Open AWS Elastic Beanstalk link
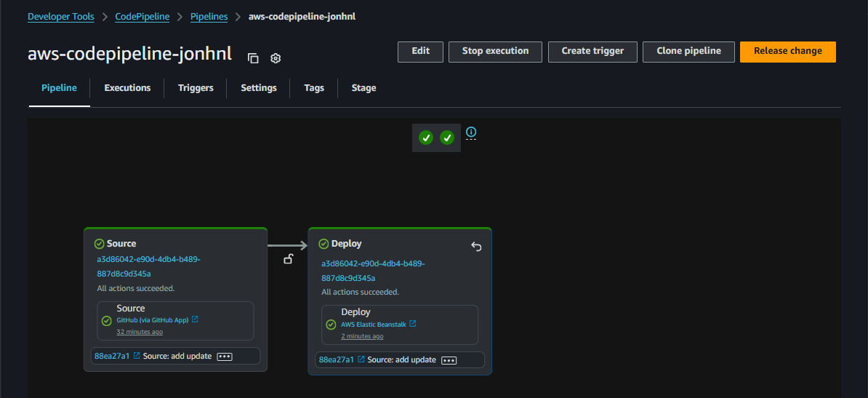The height and width of the screenshot is (398, 868). click(374, 325)
